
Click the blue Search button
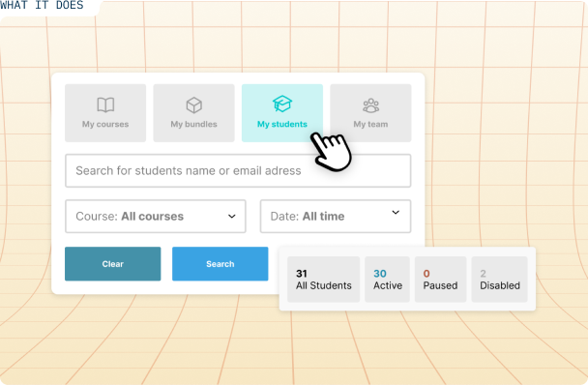coord(220,264)
